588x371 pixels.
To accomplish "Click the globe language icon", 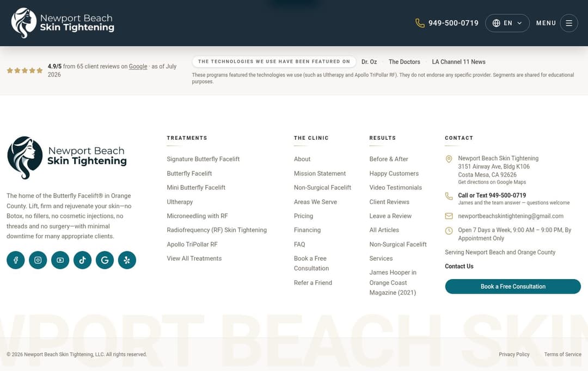I will 496,23.
